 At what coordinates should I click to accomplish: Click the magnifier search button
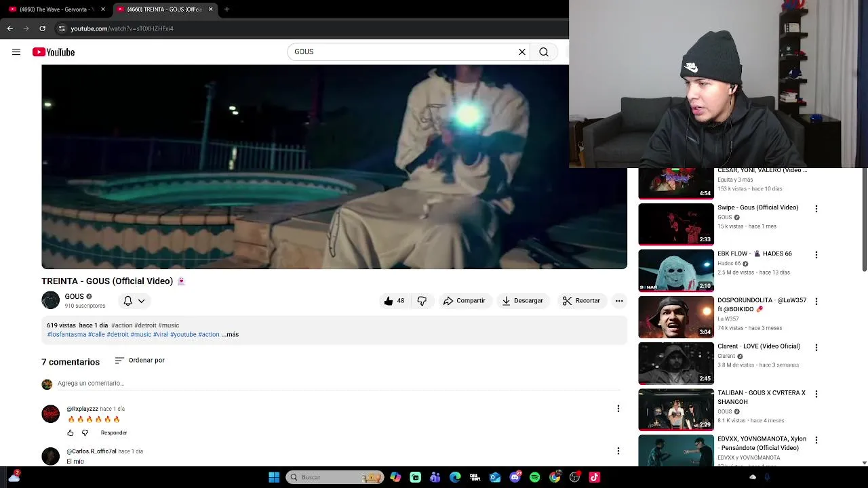coord(544,52)
